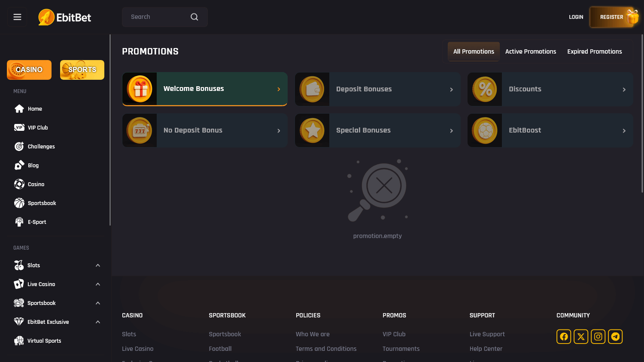This screenshot has height=362, width=644.
Task: Click the REGISTER button
Action: click(x=612, y=17)
